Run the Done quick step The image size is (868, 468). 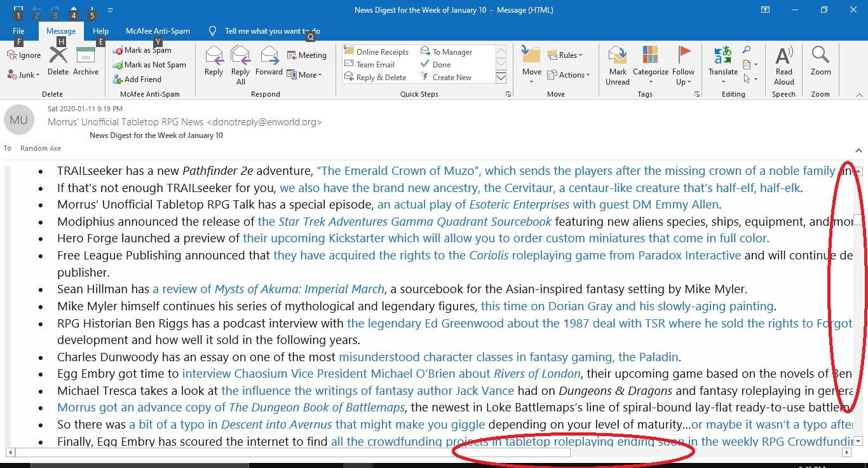[436, 64]
